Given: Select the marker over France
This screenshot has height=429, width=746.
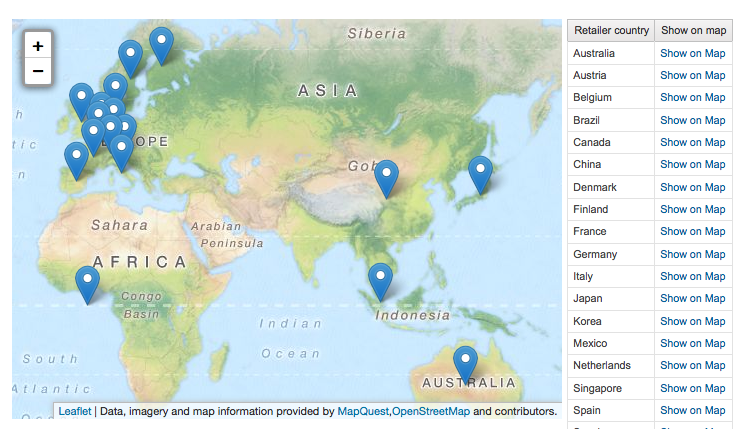Looking at the screenshot, I should [93, 137].
